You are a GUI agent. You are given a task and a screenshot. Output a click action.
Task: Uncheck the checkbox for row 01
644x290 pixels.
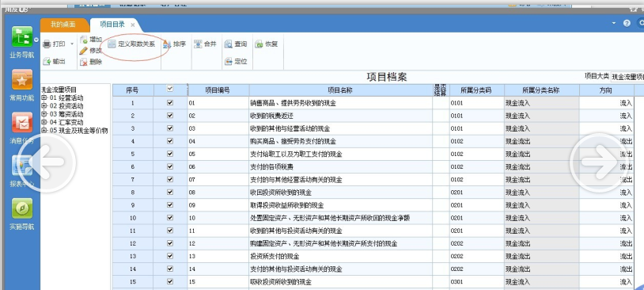[170, 103]
